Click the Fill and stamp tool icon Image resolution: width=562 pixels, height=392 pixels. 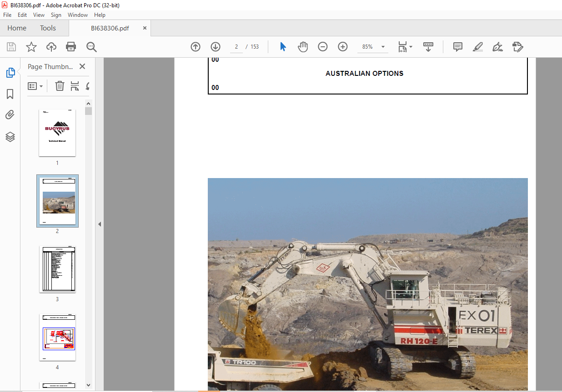click(517, 47)
